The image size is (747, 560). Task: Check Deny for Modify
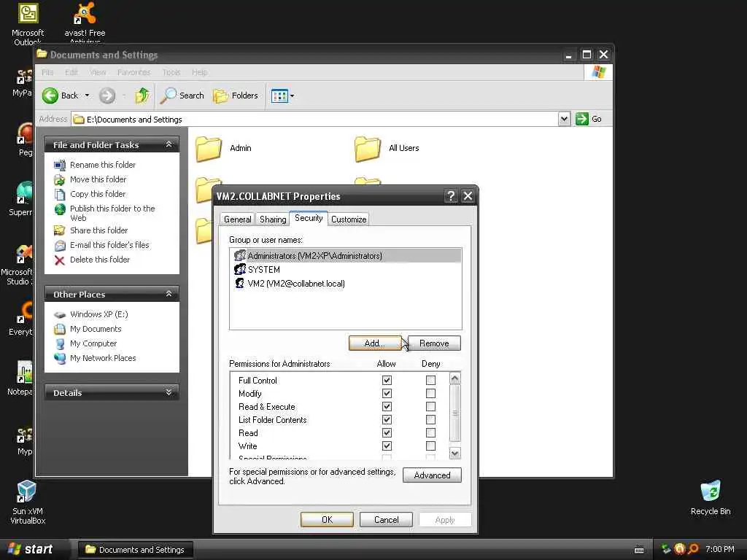[430, 394]
